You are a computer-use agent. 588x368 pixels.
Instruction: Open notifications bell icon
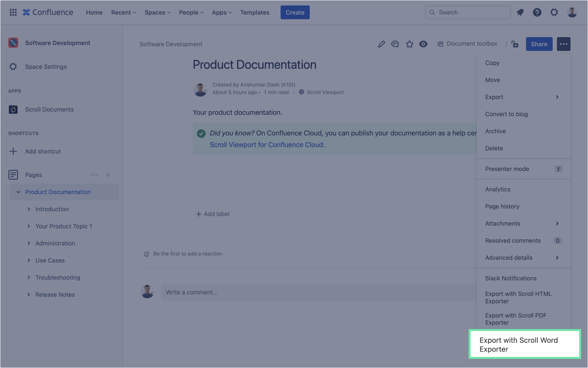(520, 12)
